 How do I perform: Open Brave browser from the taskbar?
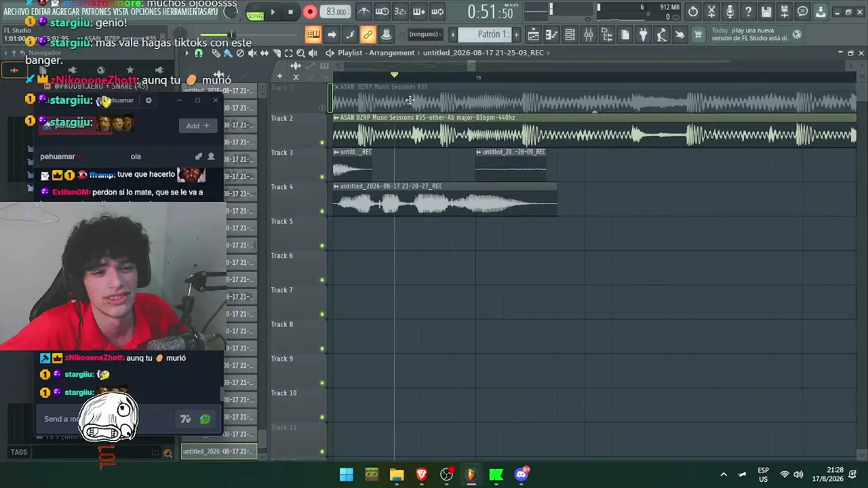pos(422,474)
